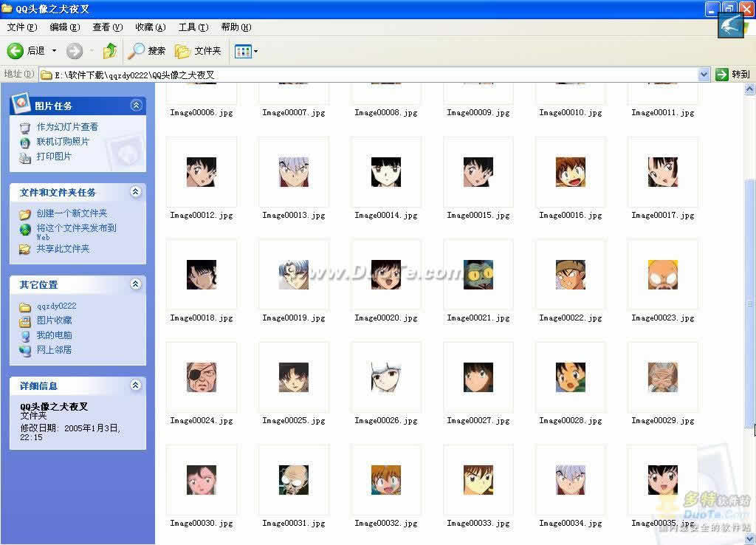Collapse the Picture Tasks (图片任务) panel
This screenshot has width=756, height=545.
pyautogui.click(x=136, y=105)
